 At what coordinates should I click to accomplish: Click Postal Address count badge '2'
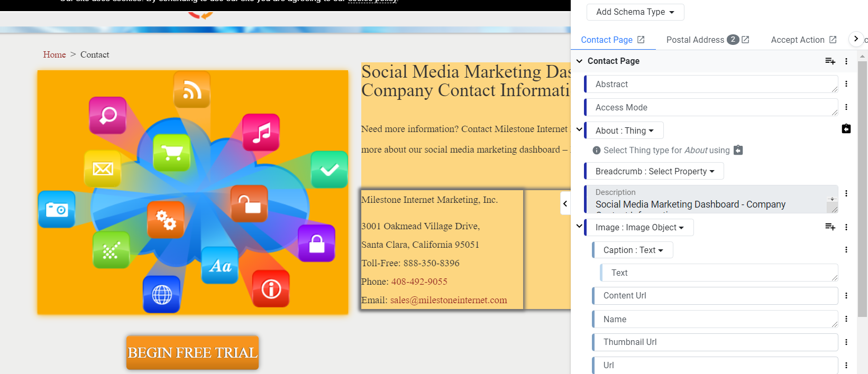click(733, 40)
